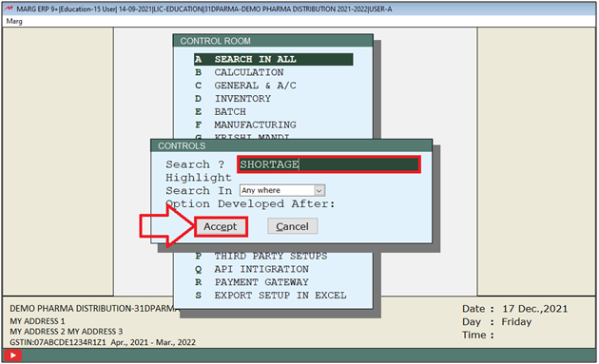Click the 'MY ADDRESS 1' line

coord(37,321)
